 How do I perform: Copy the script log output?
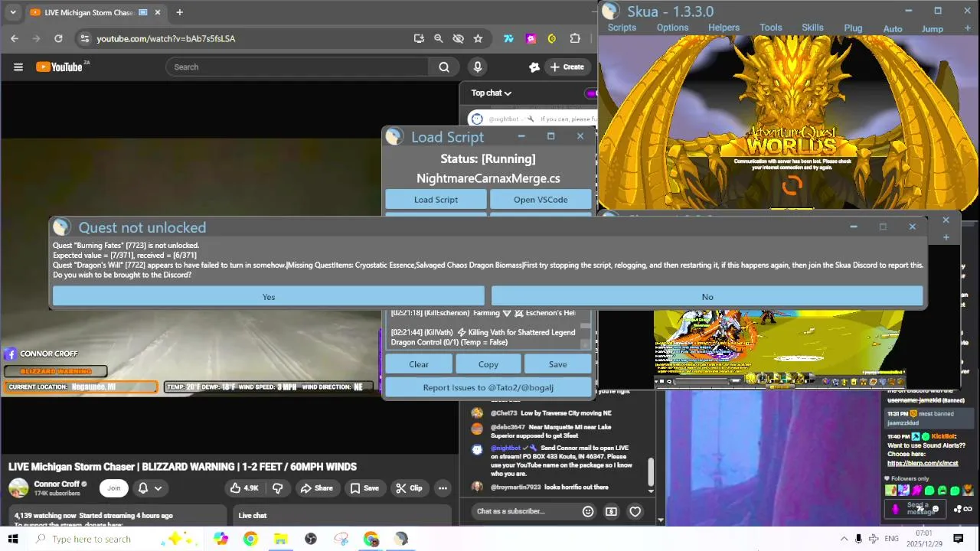tap(488, 364)
